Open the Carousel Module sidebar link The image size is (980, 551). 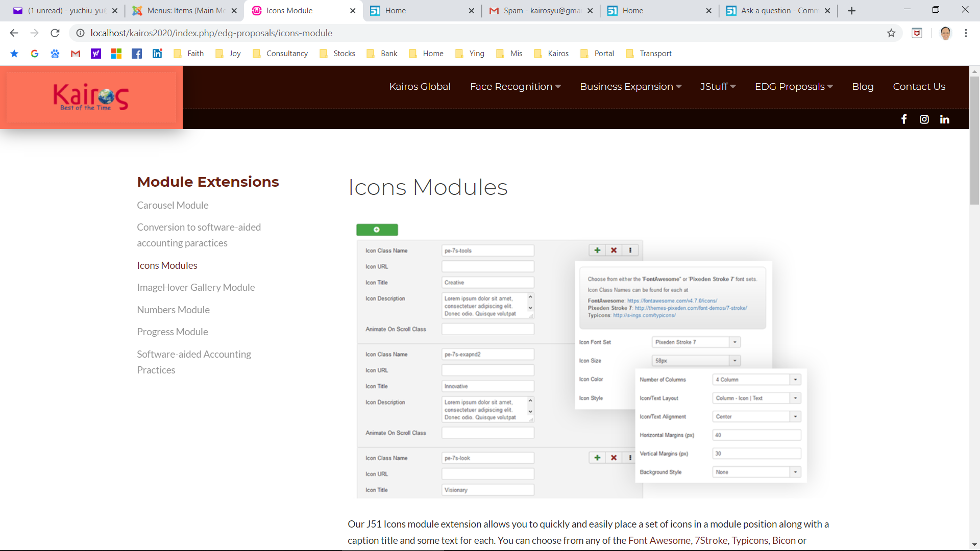click(173, 205)
